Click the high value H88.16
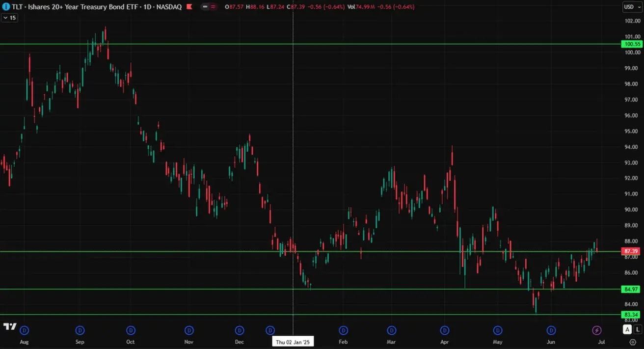The width and height of the screenshot is (644, 349). coord(256,7)
